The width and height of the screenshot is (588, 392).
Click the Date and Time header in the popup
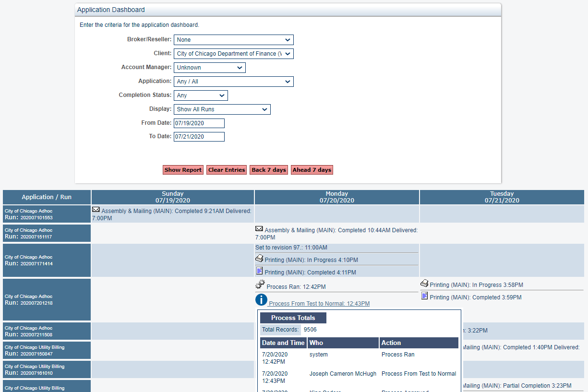[x=283, y=343]
